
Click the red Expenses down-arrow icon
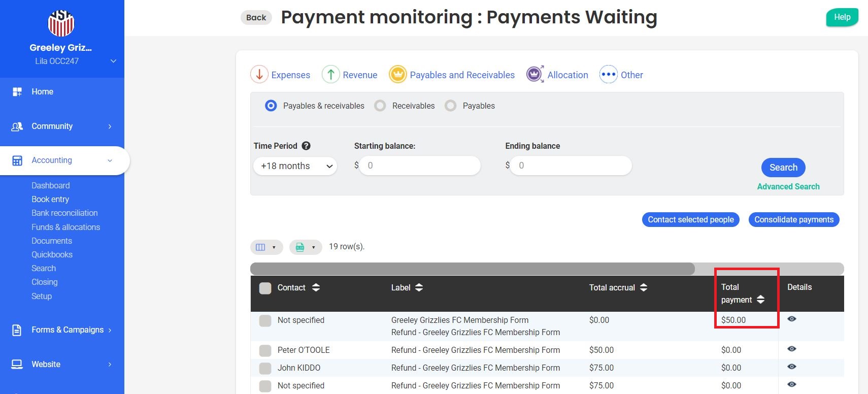pos(259,75)
